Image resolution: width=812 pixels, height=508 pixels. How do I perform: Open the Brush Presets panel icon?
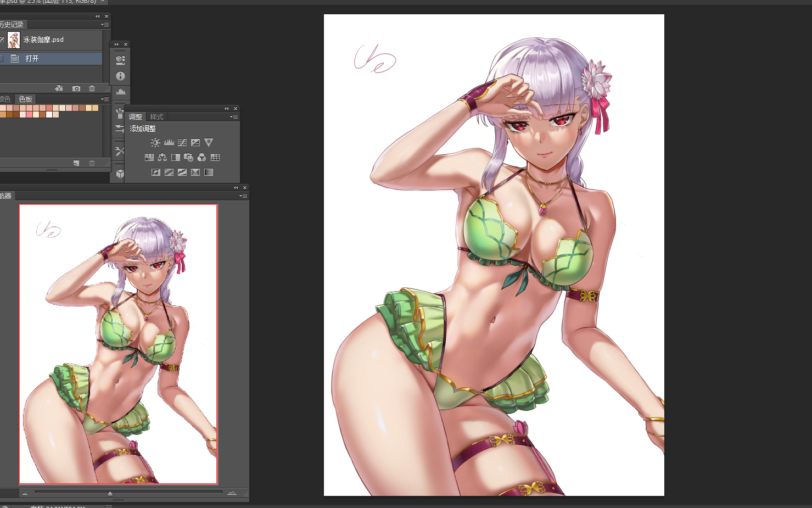point(120,114)
